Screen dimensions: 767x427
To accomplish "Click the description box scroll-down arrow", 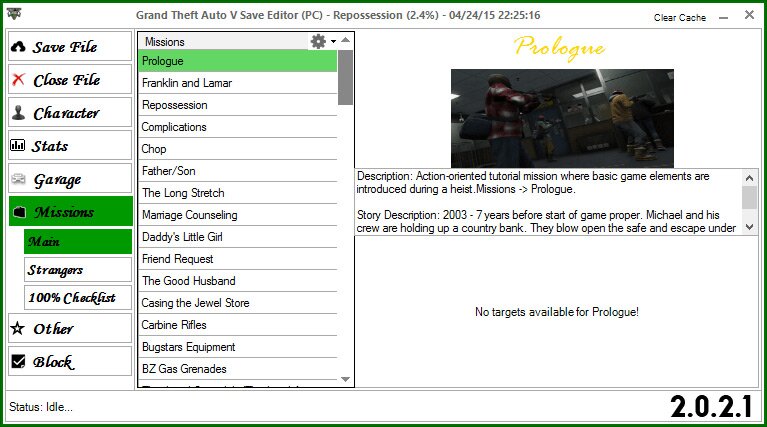I will pos(749,227).
